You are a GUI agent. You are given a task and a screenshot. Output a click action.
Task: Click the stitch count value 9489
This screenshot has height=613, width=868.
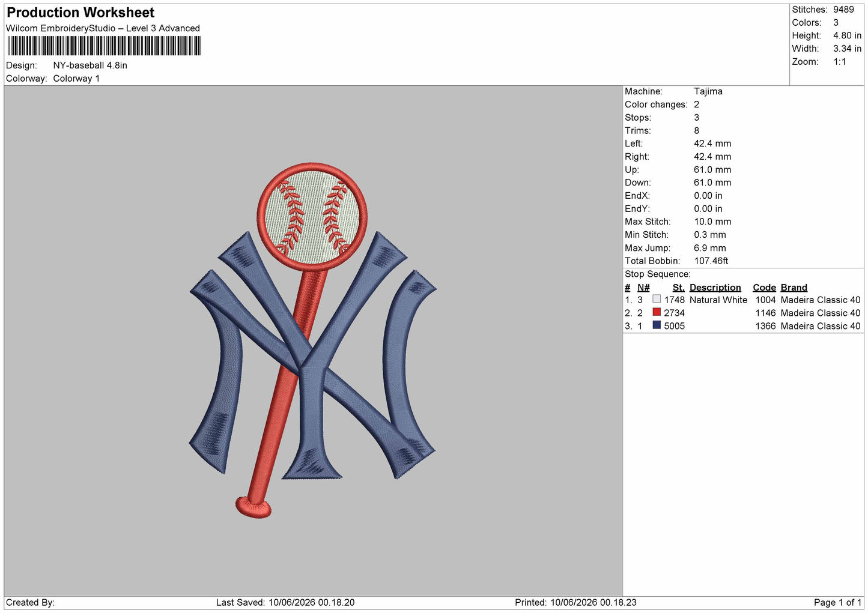coord(843,10)
